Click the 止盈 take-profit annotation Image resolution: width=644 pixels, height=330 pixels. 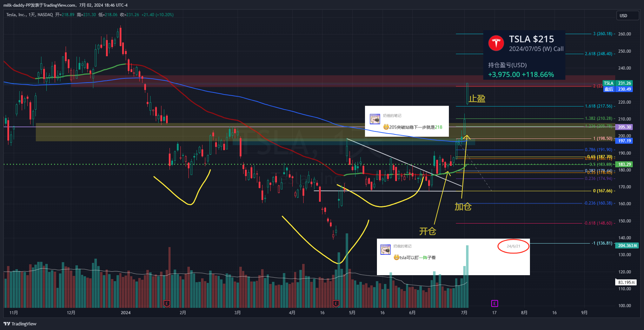click(477, 99)
